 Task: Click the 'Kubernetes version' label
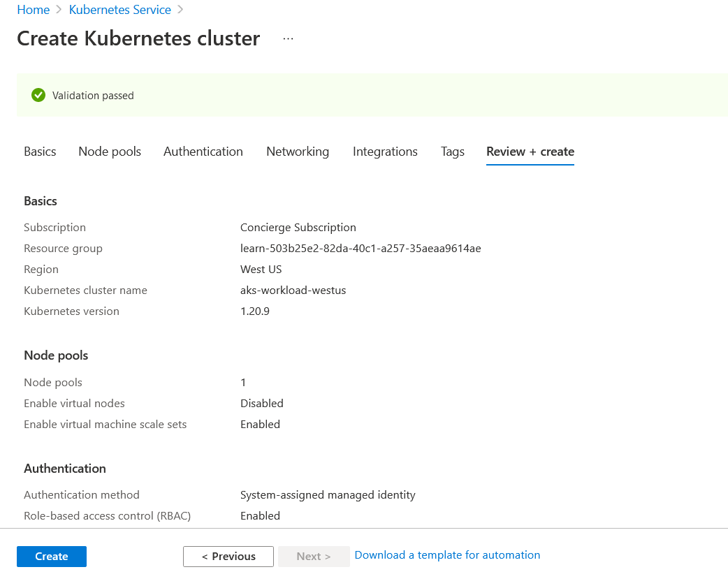[71, 311]
